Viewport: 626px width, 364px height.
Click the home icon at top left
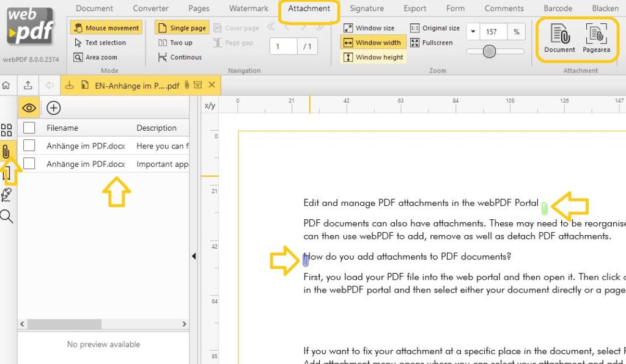point(7,86)
